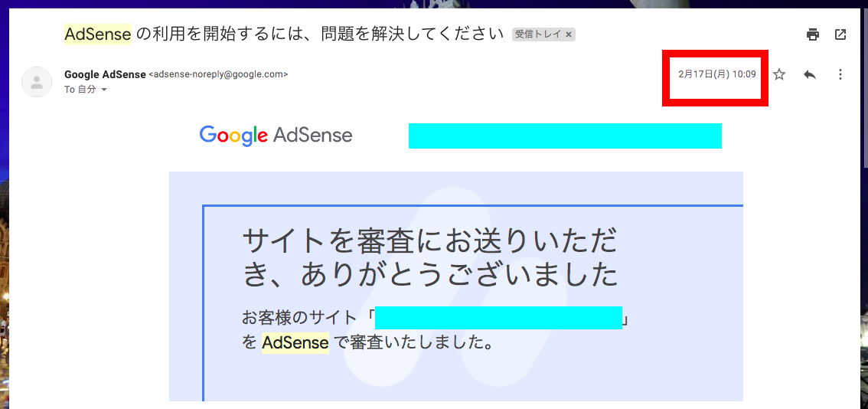The width and height of the screenshot is (868, 409).
Task: Click the highlighted AdSense word in body text
Action: (295, 342)
